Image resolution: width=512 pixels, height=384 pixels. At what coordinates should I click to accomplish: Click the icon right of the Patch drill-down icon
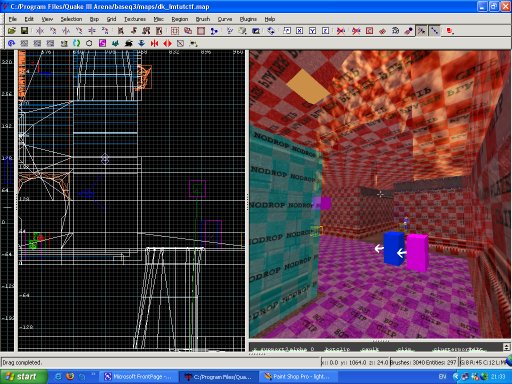pos(408,31)
